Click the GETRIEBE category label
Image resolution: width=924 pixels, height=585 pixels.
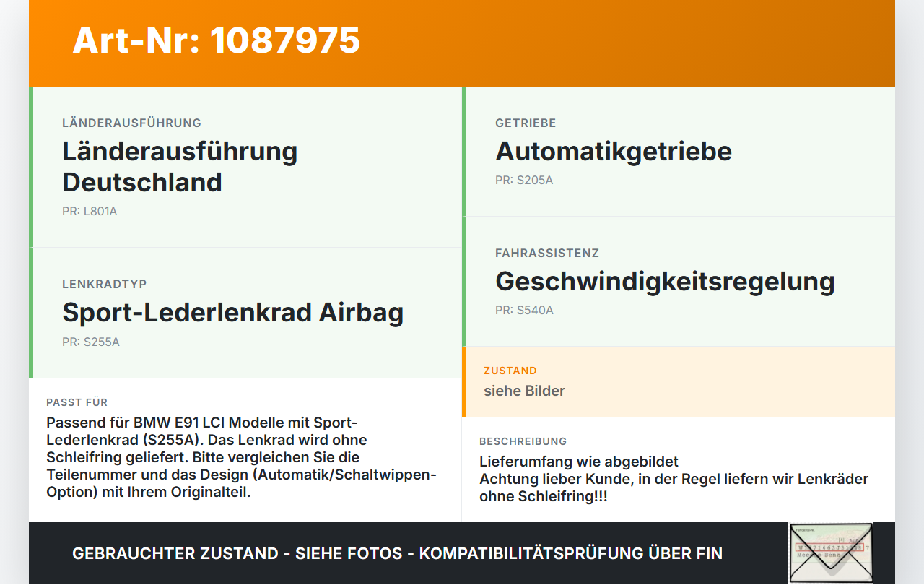pos(526,123)
